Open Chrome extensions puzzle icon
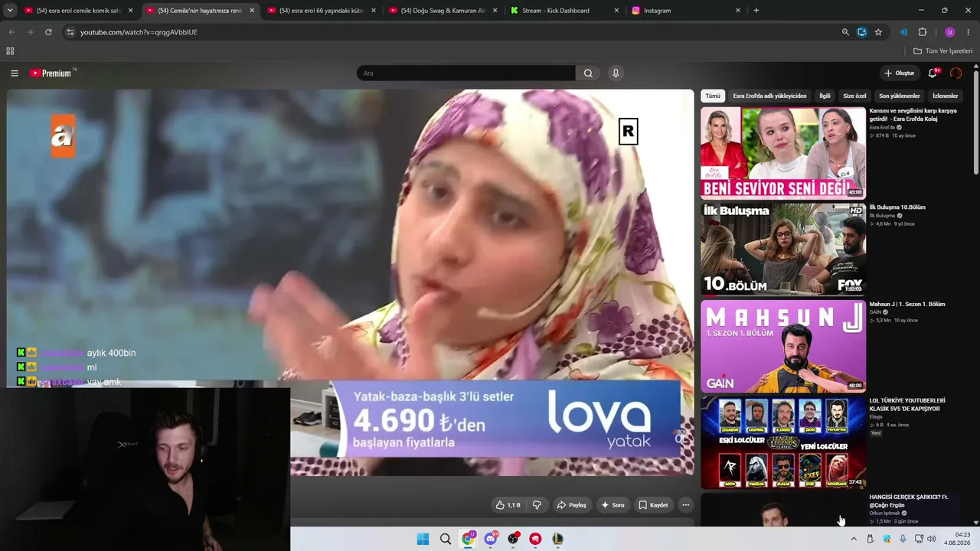Viewport: 980px width, 551px height. pos(923,32)
